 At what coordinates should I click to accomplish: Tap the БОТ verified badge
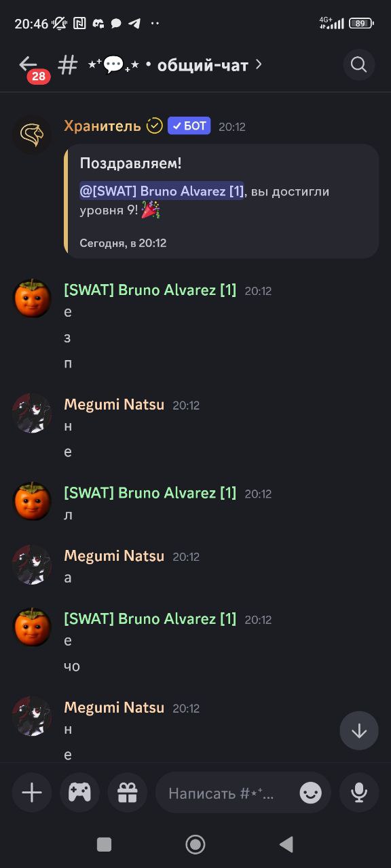(x=189, y=126)
